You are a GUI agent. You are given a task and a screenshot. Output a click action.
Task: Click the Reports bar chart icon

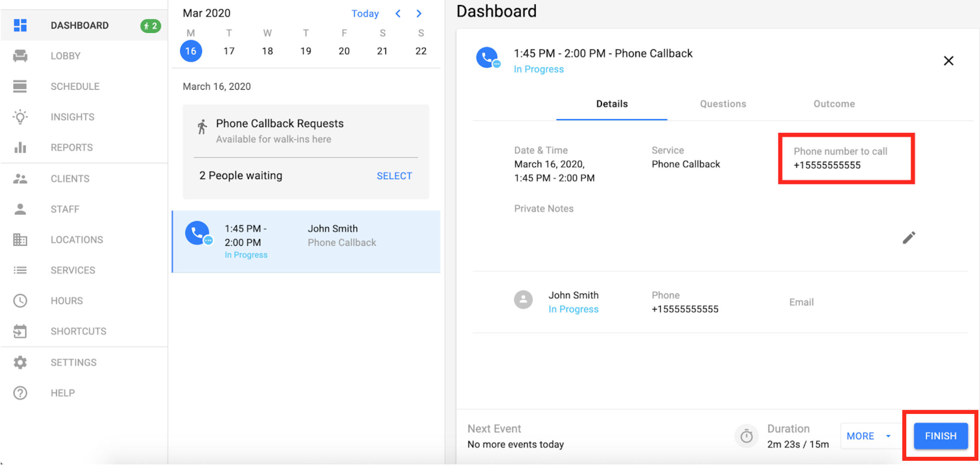click(x=20, y=147)
